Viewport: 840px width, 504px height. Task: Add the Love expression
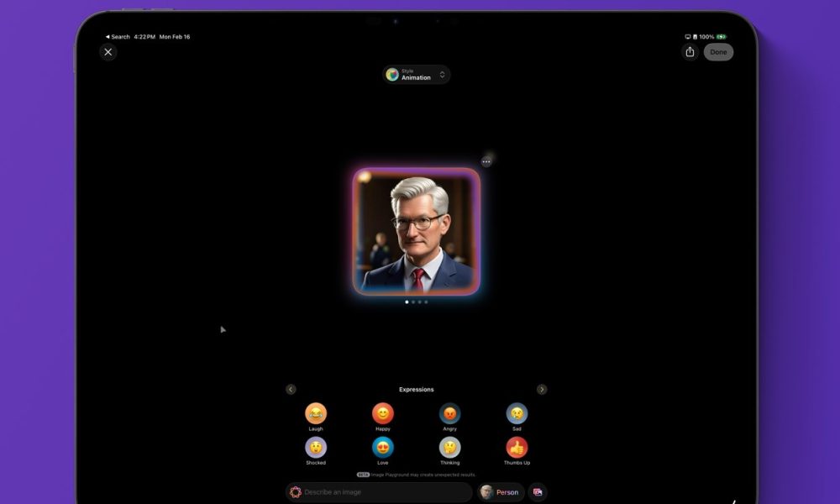383,447
